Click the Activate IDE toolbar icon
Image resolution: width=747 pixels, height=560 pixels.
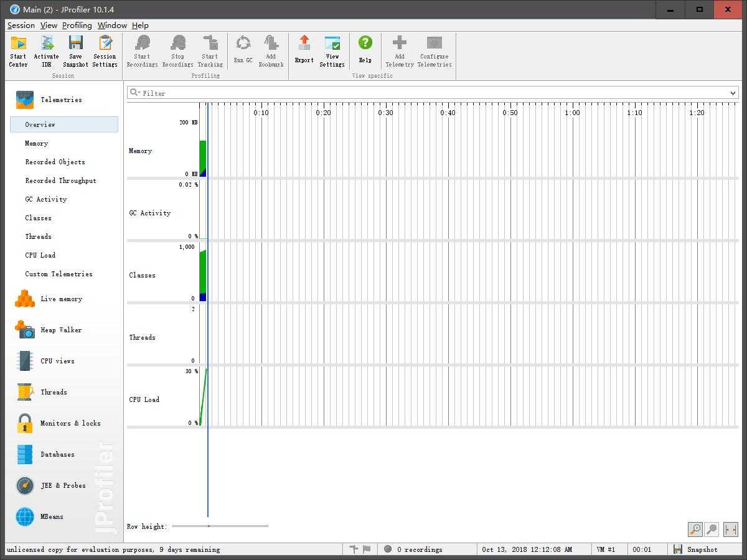point(46,52)
